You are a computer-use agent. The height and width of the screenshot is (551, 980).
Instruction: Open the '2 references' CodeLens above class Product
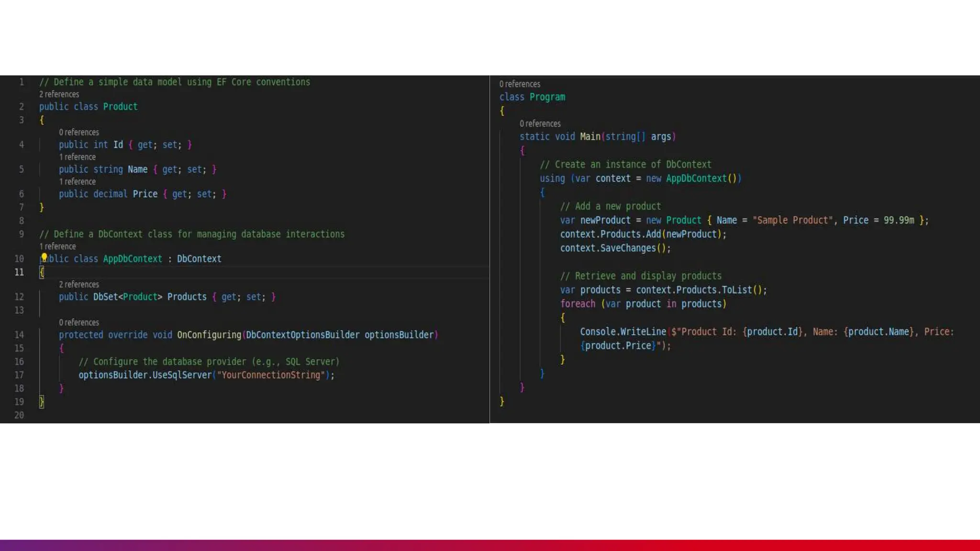59,94
